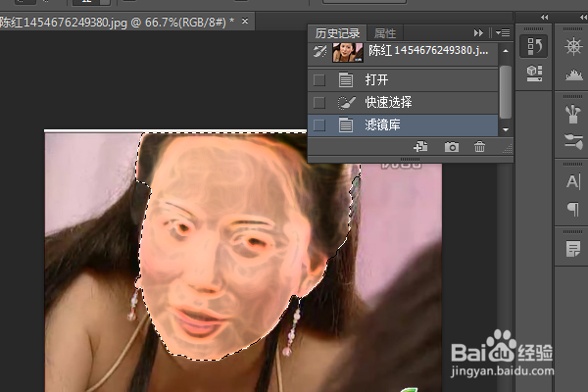Open the 3D/Properties panel dock icon
This screenshot has width=588, height=392.
(x=534, y=73)
